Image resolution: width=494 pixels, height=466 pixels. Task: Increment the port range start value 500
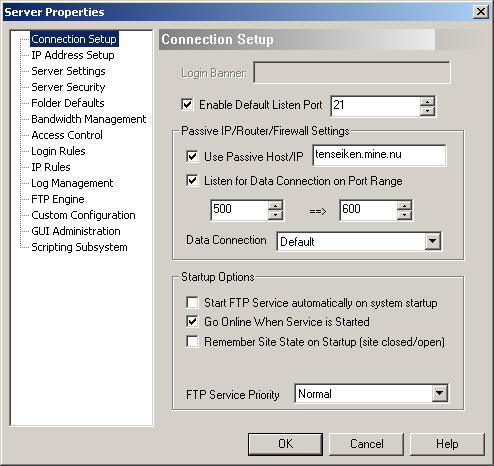coord(275,205)
